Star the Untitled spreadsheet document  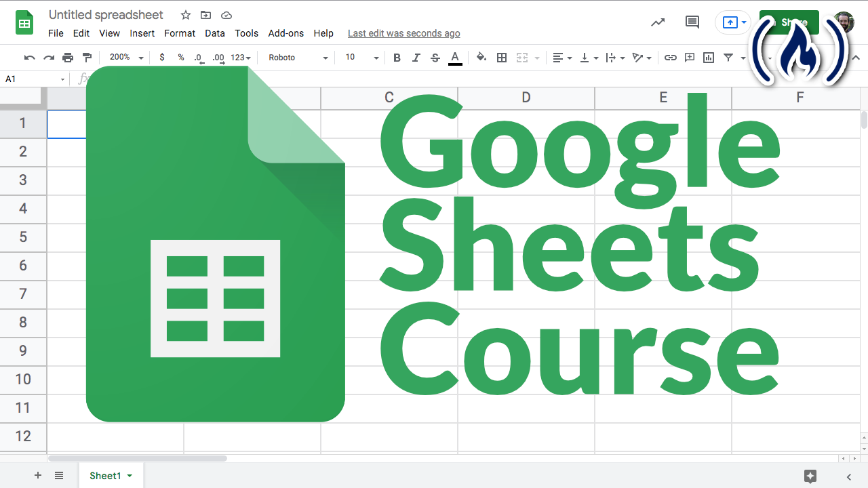[x=186, y=15]
